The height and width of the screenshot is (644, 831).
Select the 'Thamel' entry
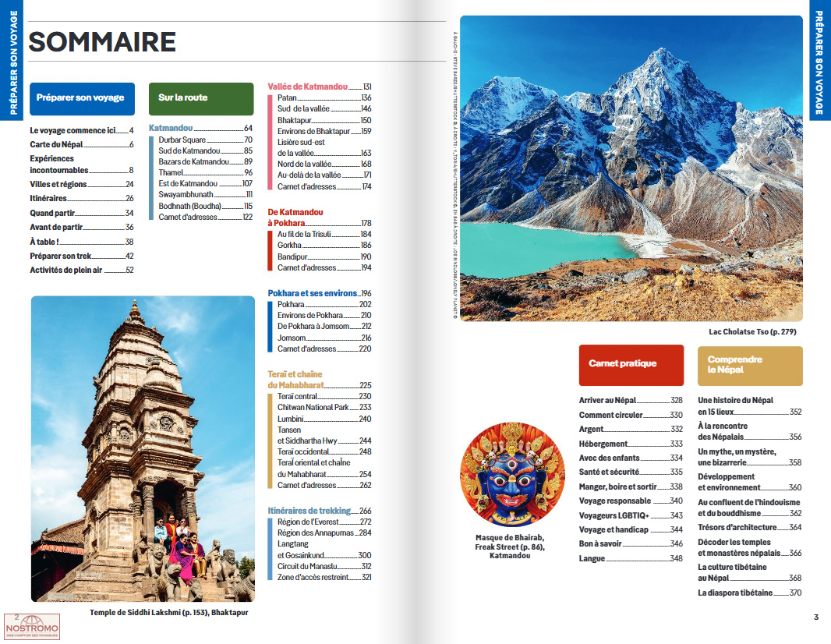[206, 173]
